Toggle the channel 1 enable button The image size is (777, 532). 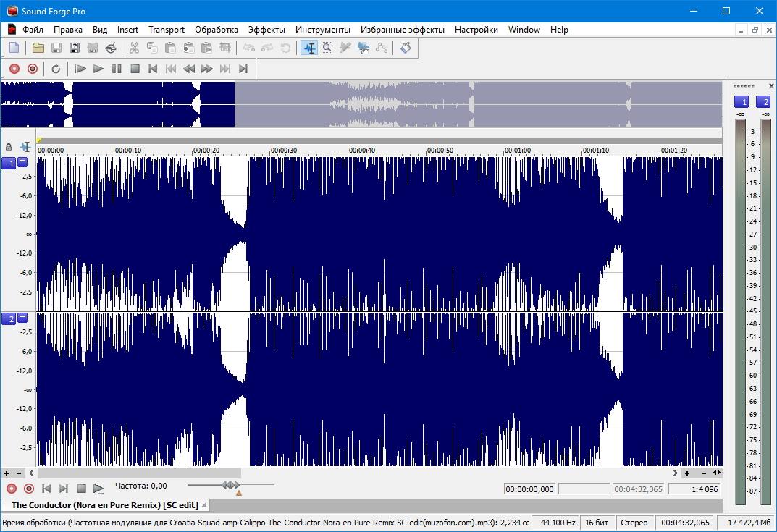pos(9,163)
